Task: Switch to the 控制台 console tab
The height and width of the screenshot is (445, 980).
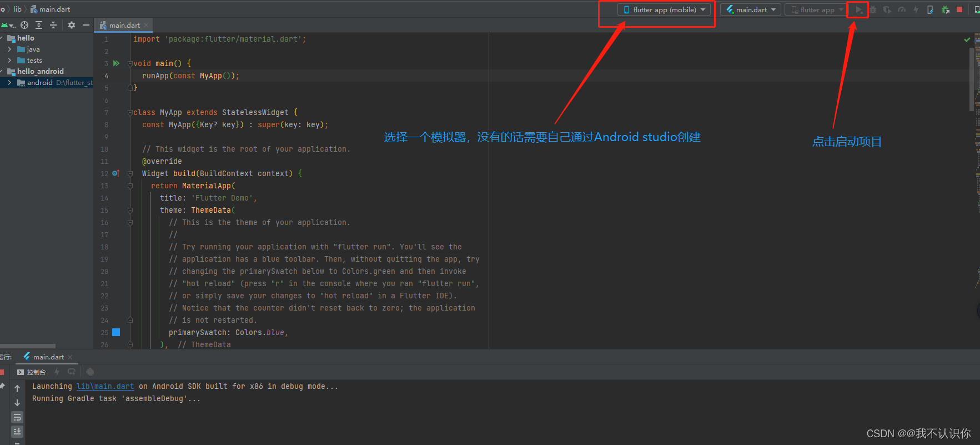Action: click(x=32, y=372)
